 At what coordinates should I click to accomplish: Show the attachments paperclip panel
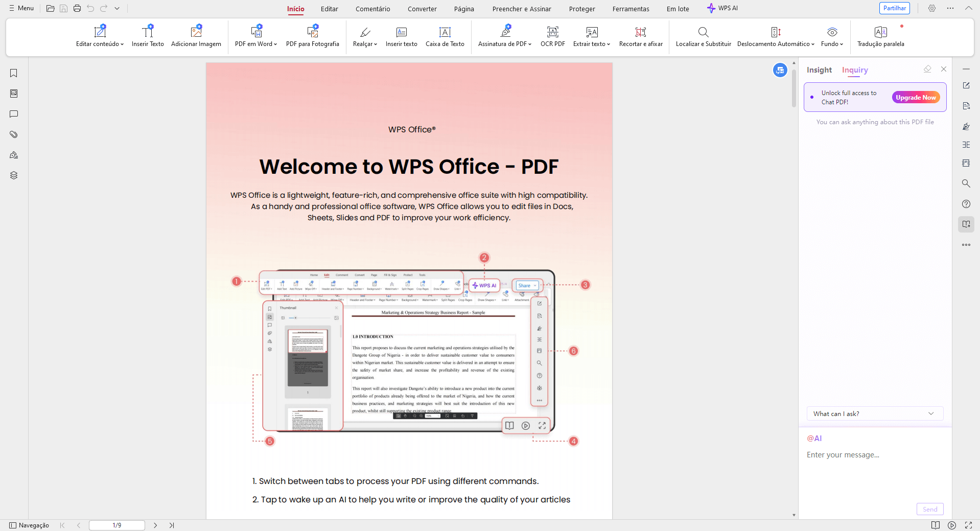tap(14, 134)
